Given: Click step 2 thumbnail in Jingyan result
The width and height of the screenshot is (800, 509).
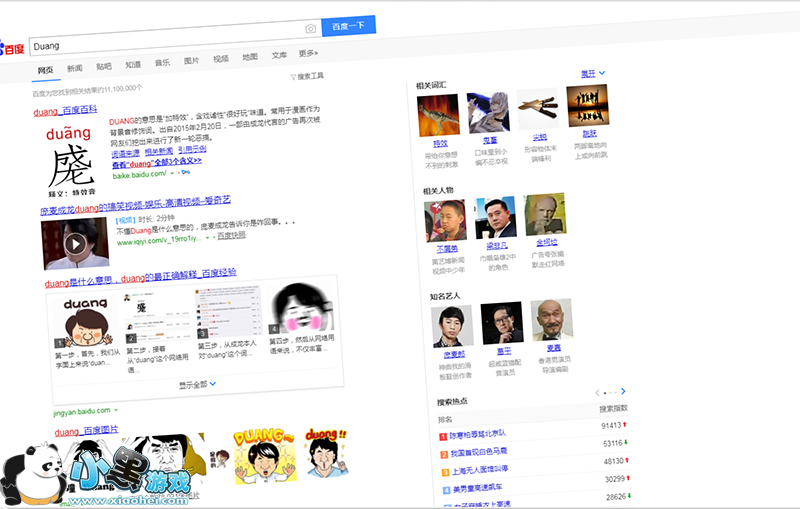Looking at the screenshot, I should click(159, 316).
